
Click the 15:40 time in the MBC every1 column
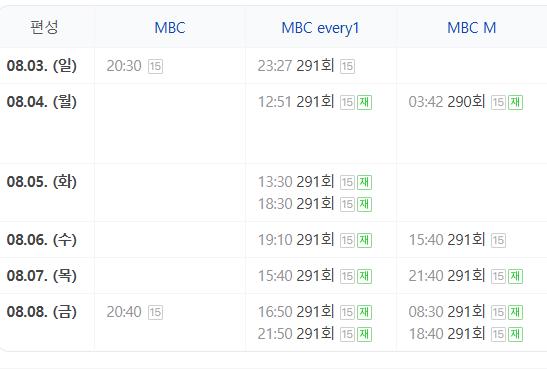(275, 276)
